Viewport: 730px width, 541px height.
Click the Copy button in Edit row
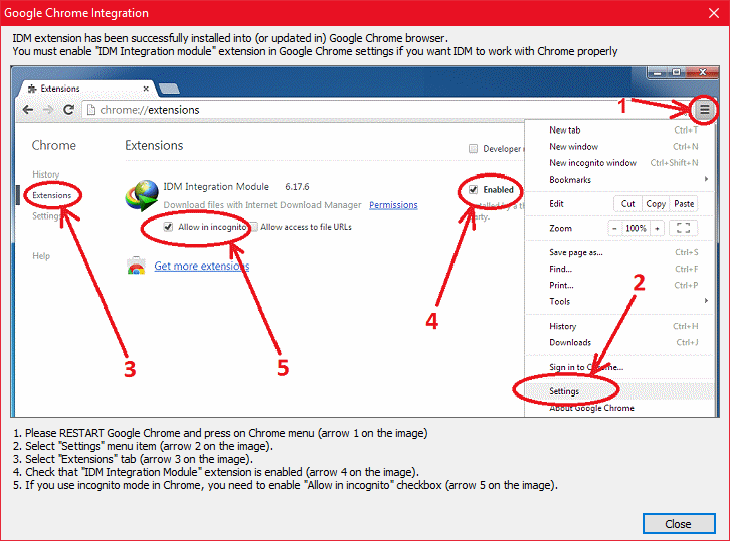656,203
